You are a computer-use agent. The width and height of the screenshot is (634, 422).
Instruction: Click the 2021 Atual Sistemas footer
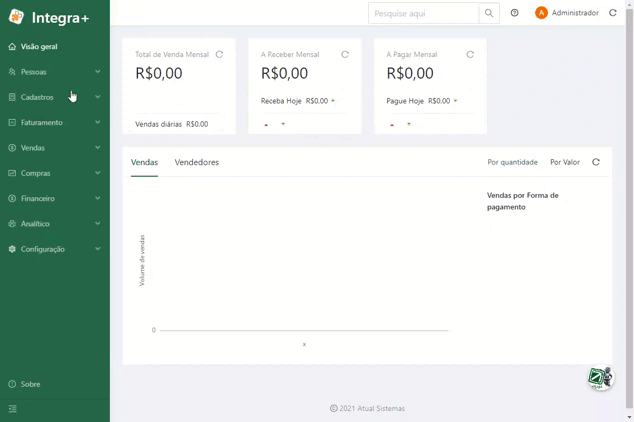368,408
